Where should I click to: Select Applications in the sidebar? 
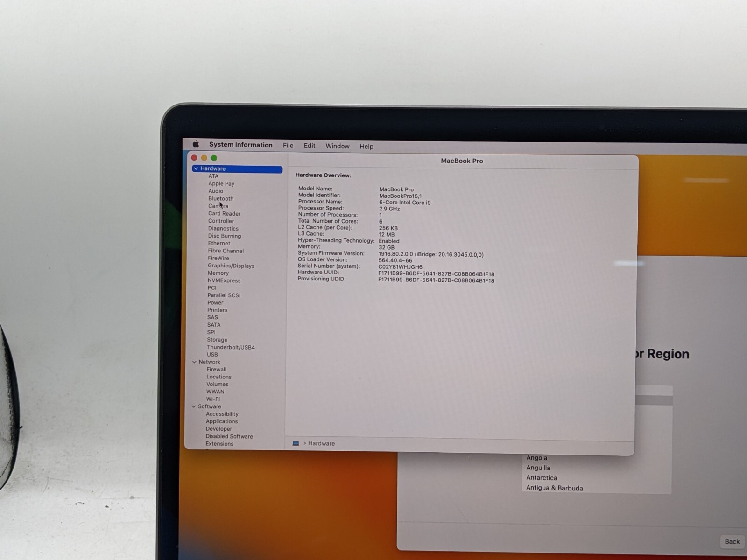point(222,421)
